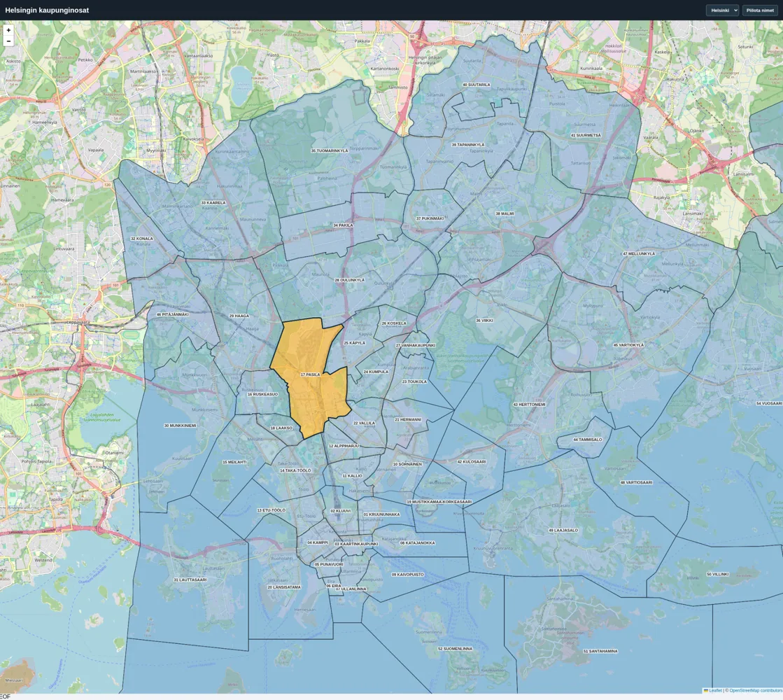This screenshot has width=783, height=700.
Task: Click the 03 KAARTINKAUPUNKI label
Action: (x=356, y=544)
